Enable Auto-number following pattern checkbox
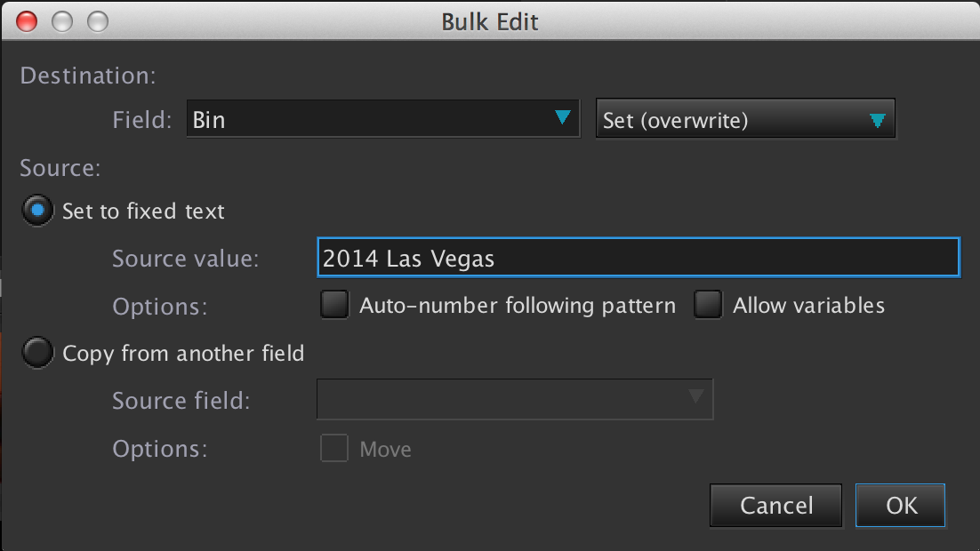Image resolution: width=980 pixels, height=551 pixels. pyautogui.click(x=334, y=306)
